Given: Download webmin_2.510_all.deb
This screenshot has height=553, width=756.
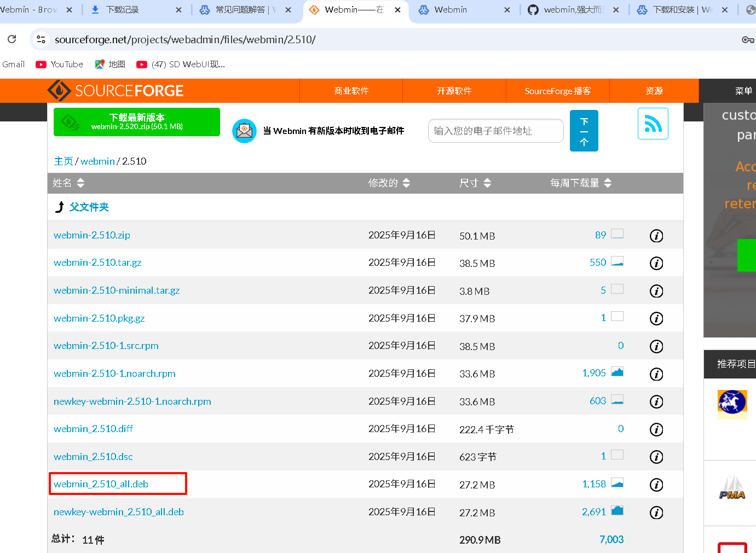Looking at the screenshot, I should point(101,484).
